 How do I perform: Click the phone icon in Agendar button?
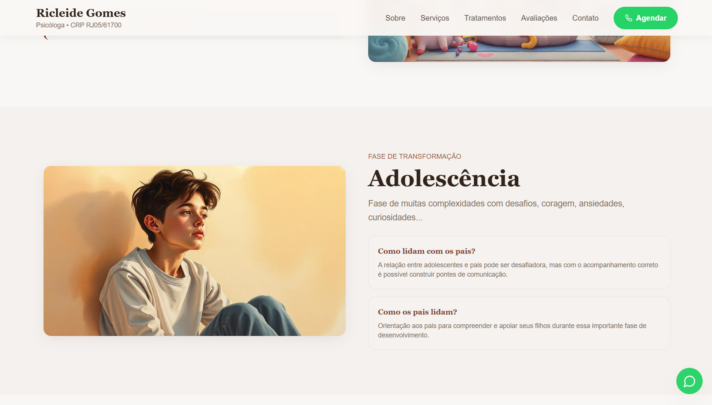pos(628,18)
